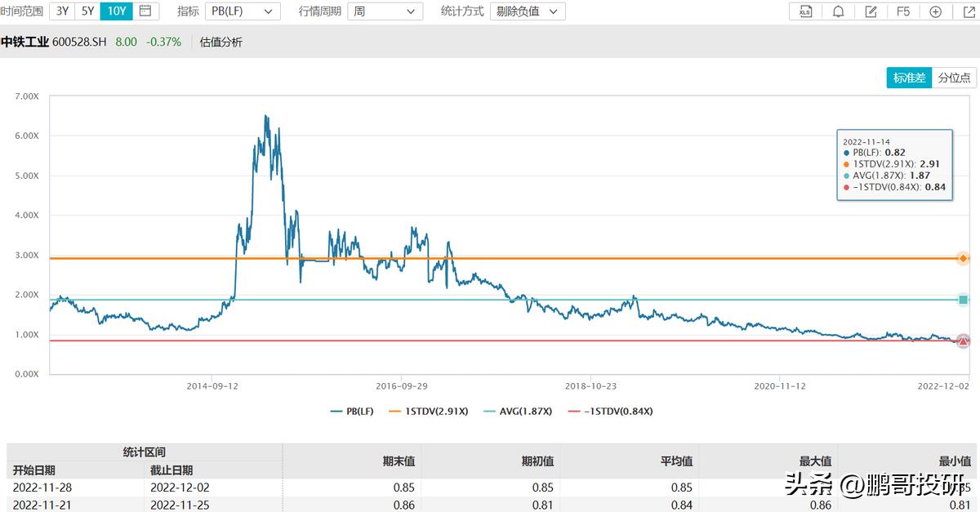Open the 行情周期 周 dropdown

coord(385,11)
